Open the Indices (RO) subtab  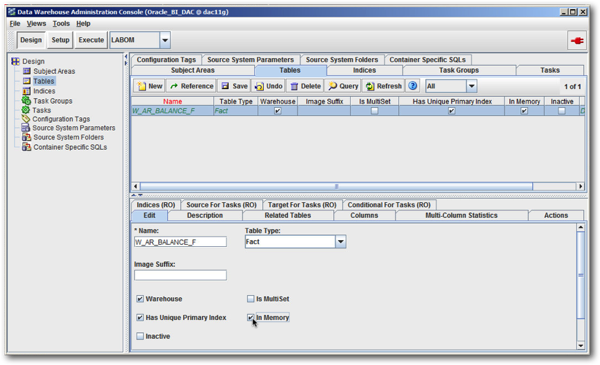[x=156, y=205]
